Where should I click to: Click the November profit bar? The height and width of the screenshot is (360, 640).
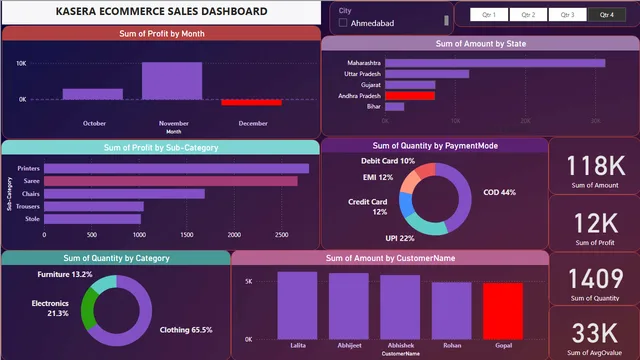(x=172, y=81)
